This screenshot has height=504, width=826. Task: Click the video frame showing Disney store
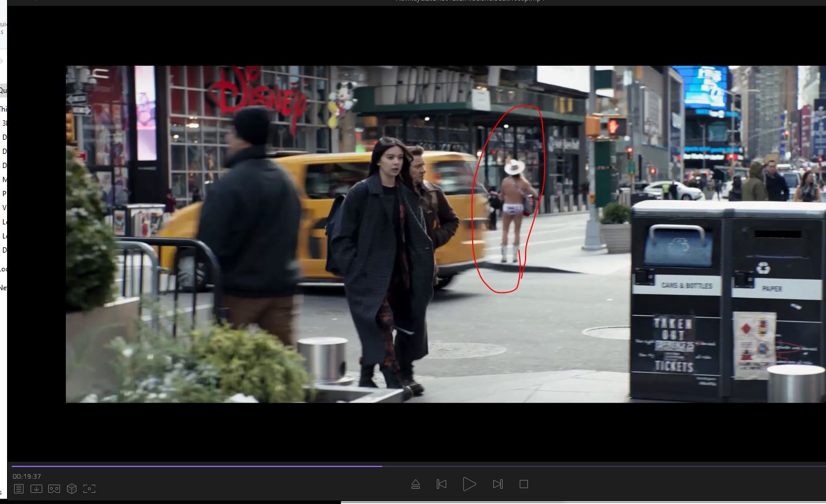(259, 100)
